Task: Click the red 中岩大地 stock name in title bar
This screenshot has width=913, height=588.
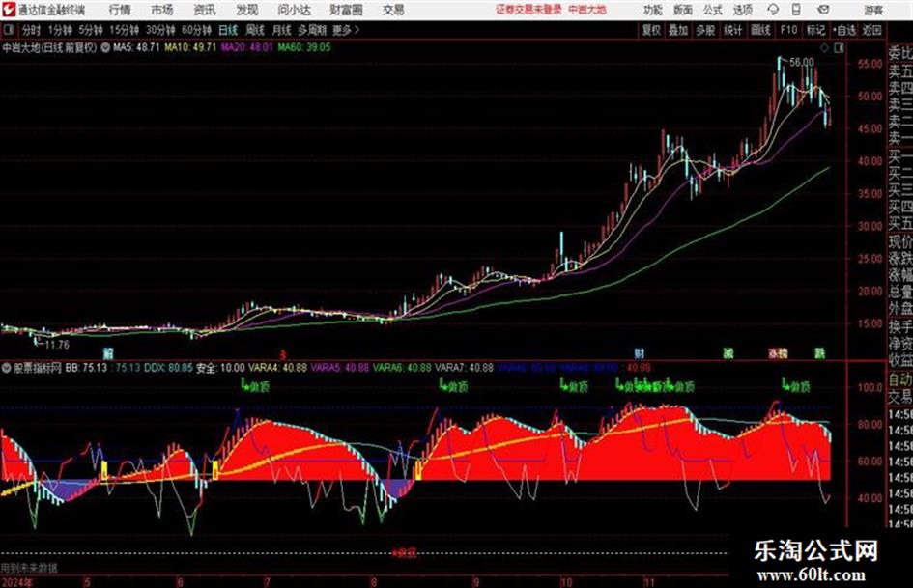Action: click(x=587, y=10)
